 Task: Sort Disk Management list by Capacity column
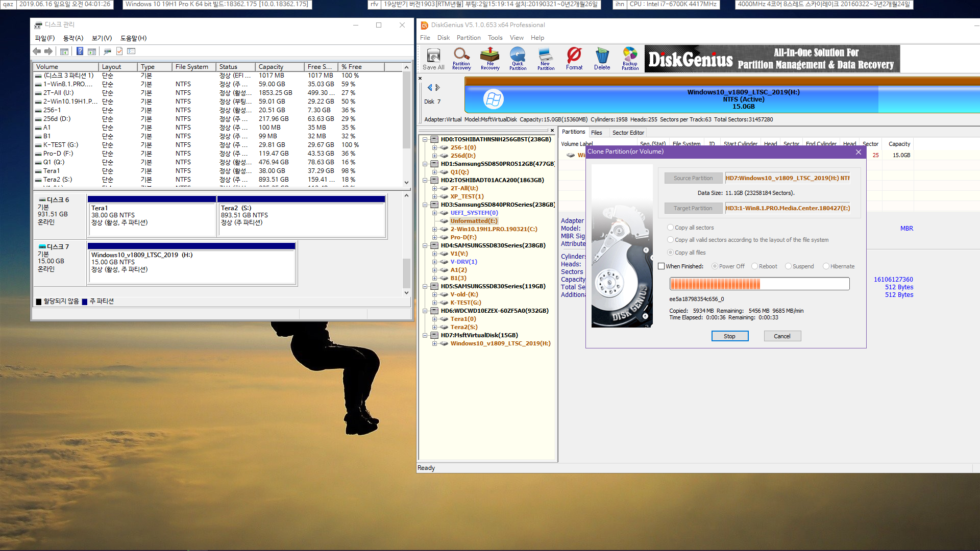[x=279, y=67]
